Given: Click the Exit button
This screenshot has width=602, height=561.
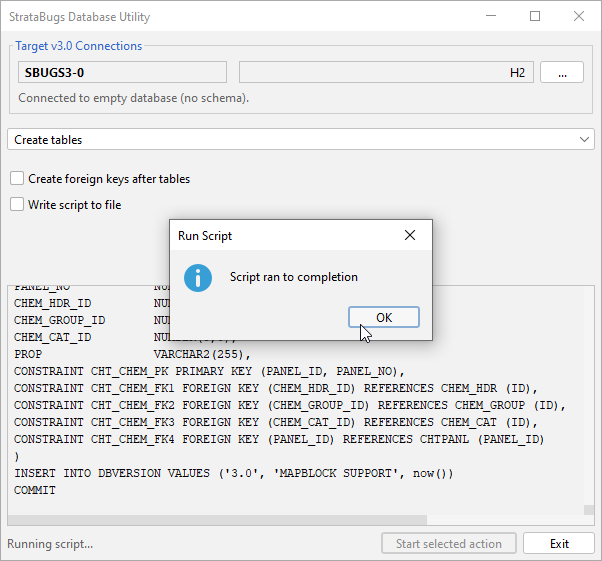Looking at the screenshot, I should click(x=559, y=543).
